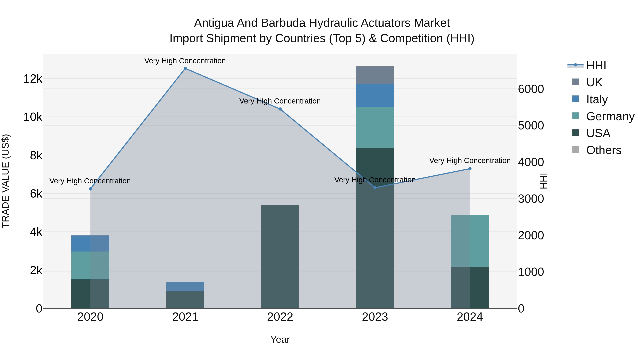Select the 2020 HHI data point

pyautogui.click(x=91, y=189)
